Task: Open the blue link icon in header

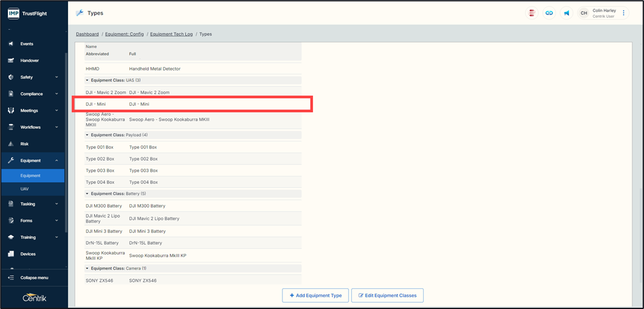Action: point(549,13)
